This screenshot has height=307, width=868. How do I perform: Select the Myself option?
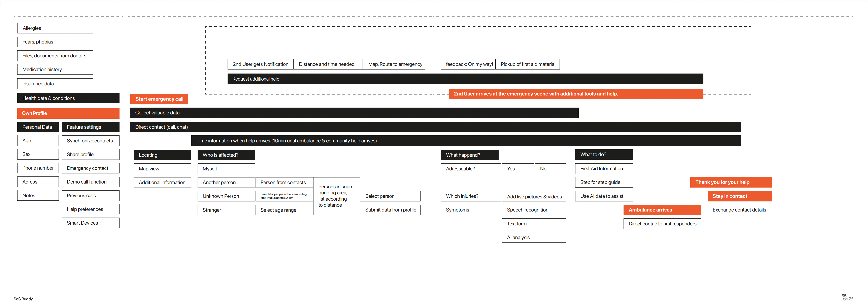226,169
